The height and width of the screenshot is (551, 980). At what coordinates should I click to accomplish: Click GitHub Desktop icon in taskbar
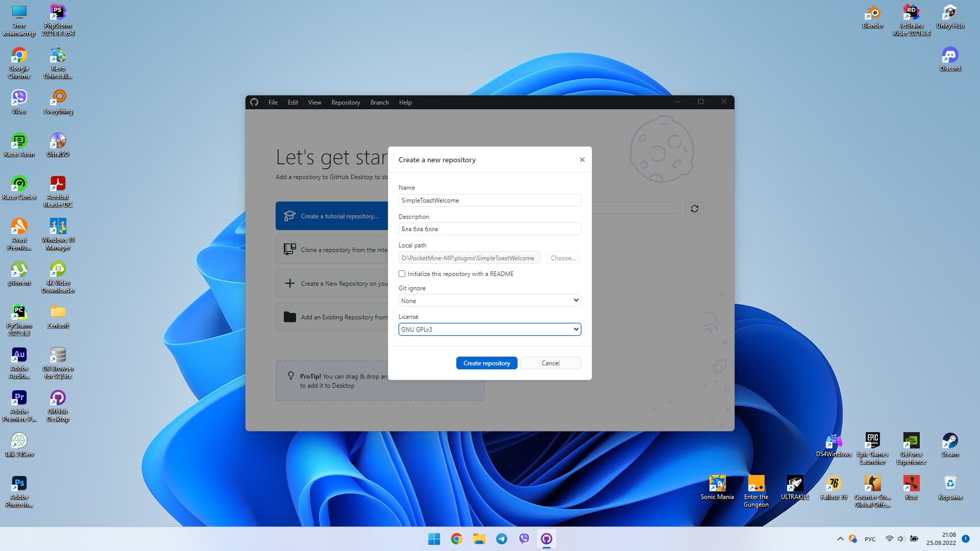[546, 539]
